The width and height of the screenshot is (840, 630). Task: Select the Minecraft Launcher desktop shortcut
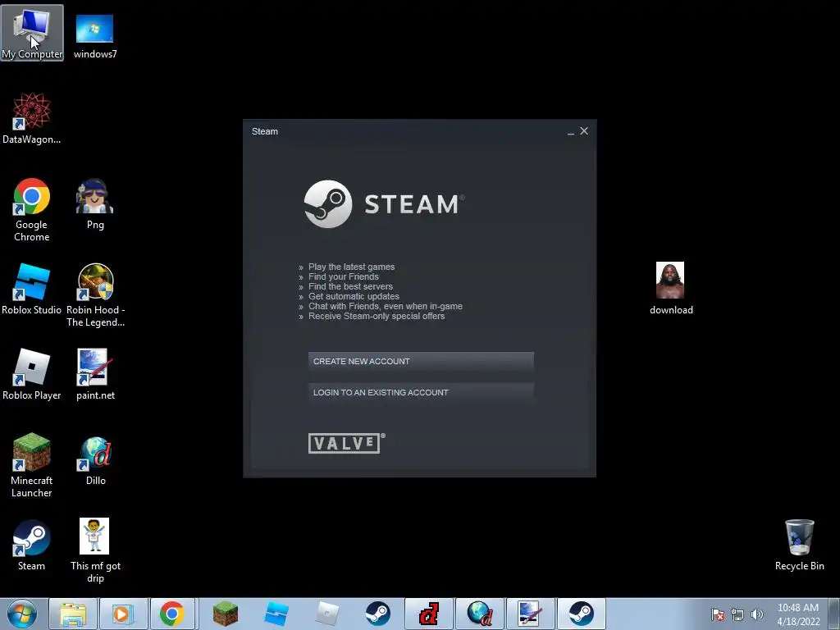32,466
